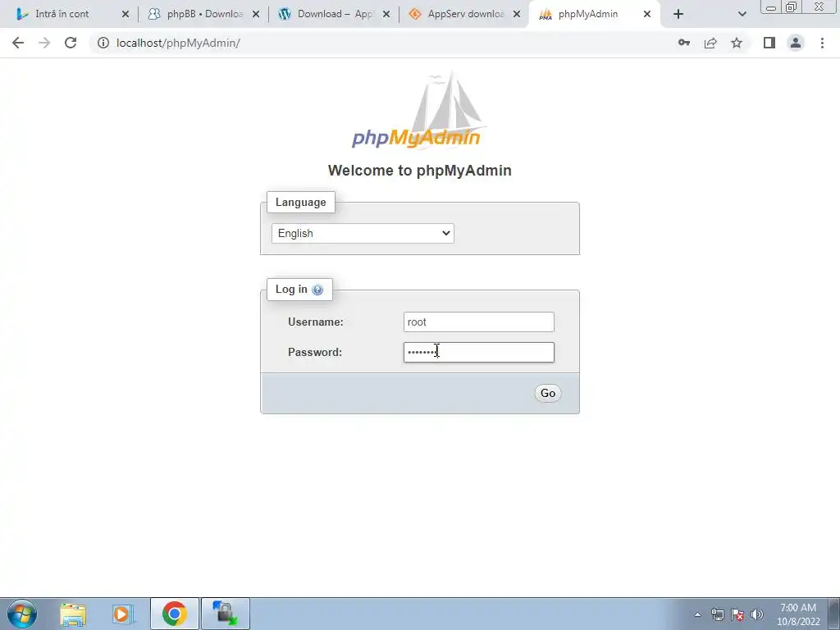Focus the Username input field
The image size is (840, 630).
[x=478, y=322]
